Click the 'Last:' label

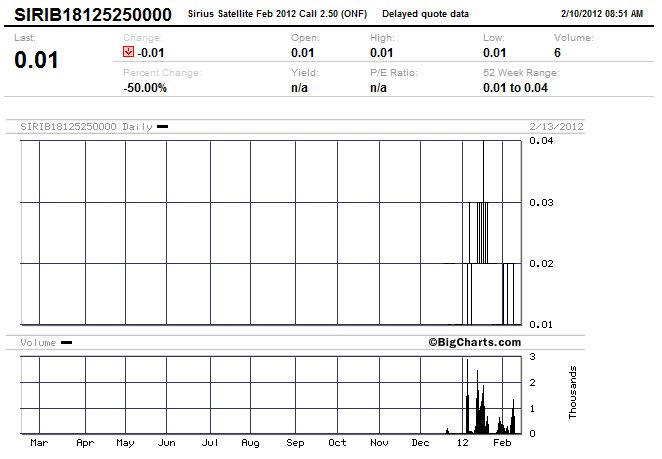coord(25,38)
